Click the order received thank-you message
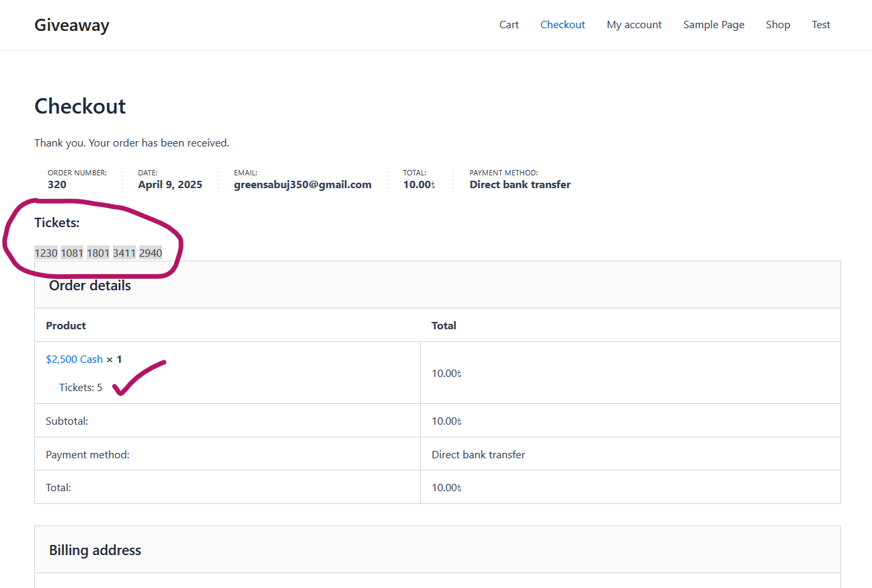Screen dimensions: 872x588 pos(132,143)
